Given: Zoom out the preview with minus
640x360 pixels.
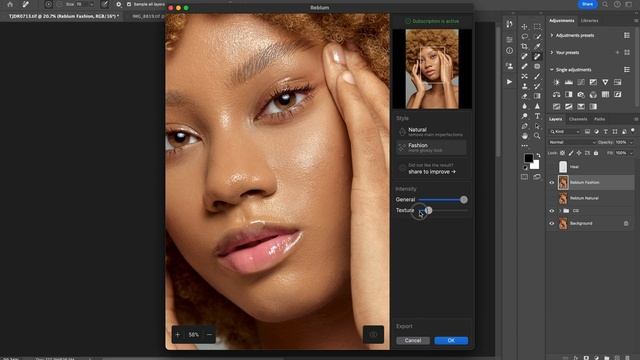Looking at the screenshot, I should 209,335.
